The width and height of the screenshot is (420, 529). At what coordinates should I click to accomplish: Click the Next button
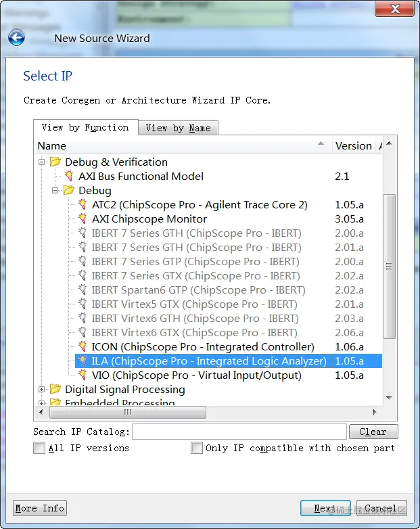click(325, 508)
